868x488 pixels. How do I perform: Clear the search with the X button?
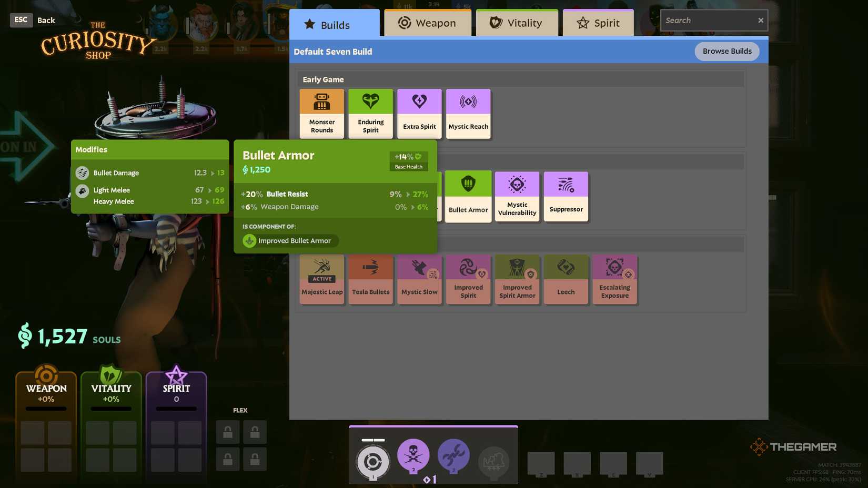[760, 20]
